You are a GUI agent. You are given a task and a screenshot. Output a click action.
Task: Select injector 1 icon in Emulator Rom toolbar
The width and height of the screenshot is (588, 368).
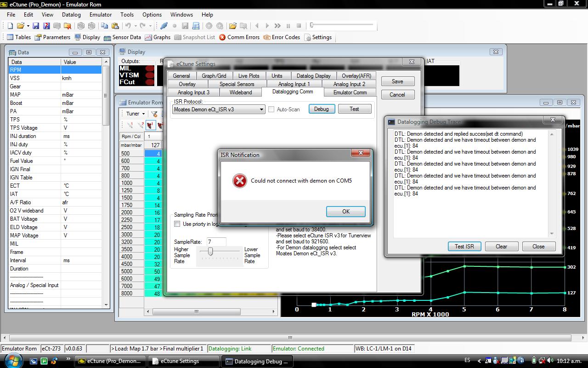click(130, 125)
